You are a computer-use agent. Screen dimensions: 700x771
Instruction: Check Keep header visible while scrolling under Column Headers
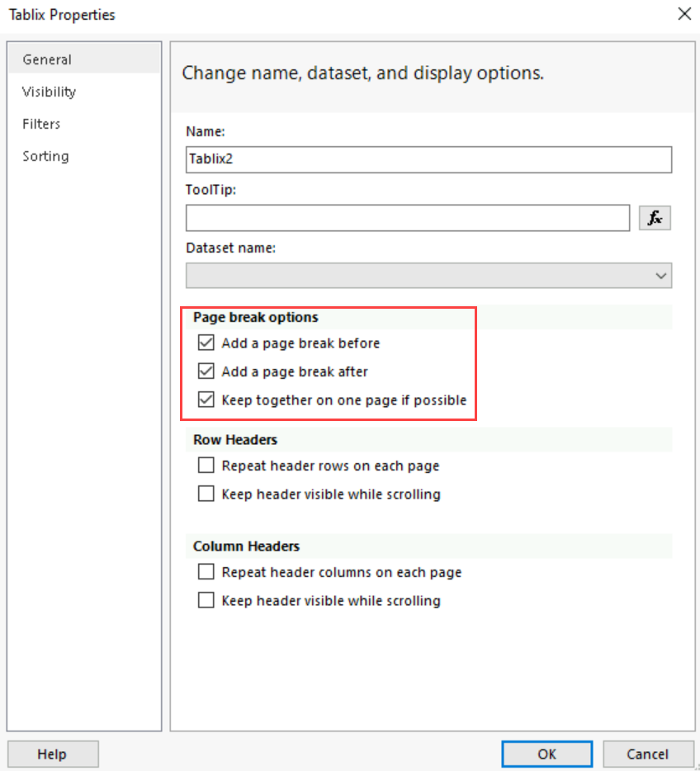[x=206, y=600]
